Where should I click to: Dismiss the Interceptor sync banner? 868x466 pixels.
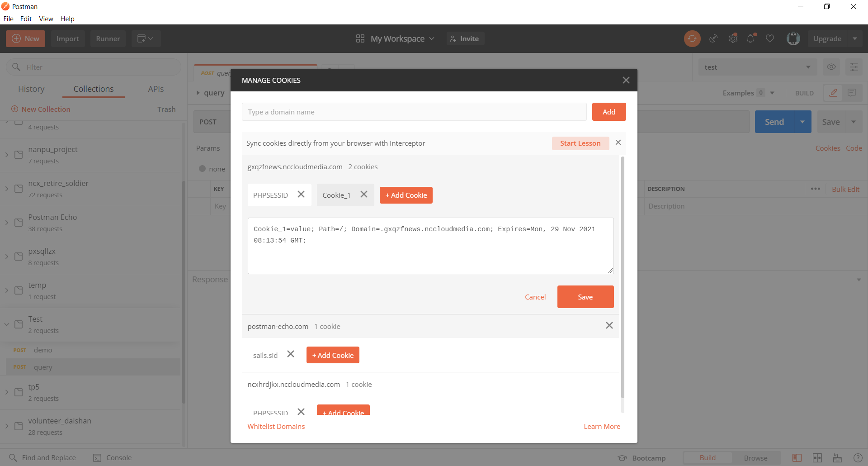click(x=618, y=143)
